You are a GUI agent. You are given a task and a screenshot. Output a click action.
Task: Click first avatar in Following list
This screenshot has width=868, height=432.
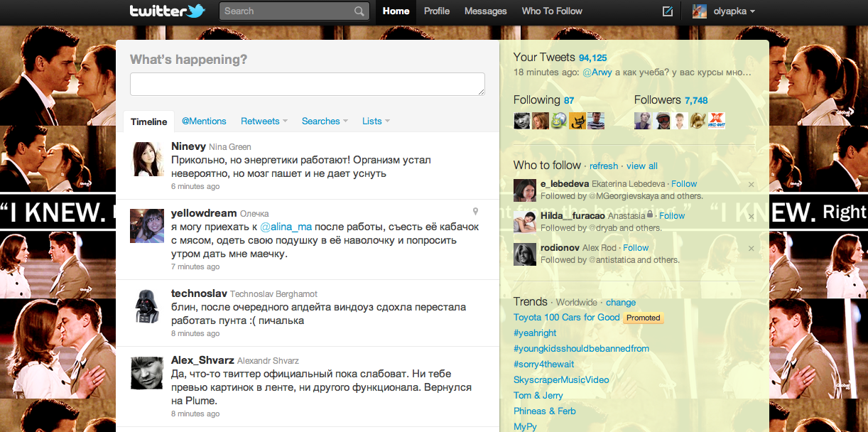[x=522, y=120]
